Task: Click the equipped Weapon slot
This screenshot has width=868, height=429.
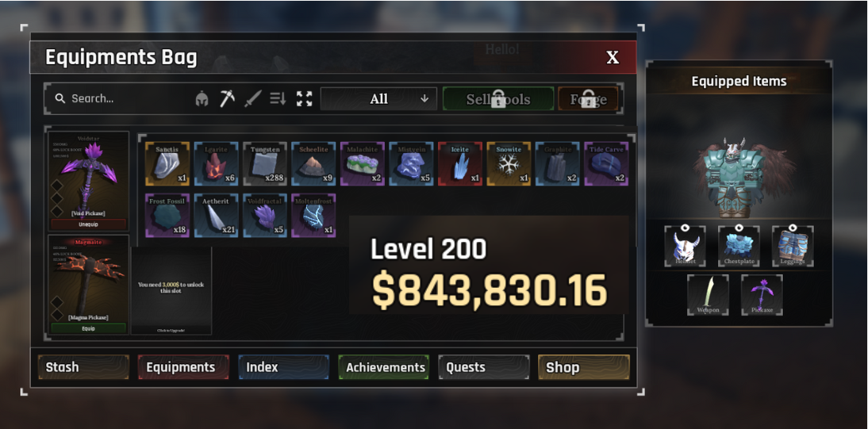Action: [708, 295]
